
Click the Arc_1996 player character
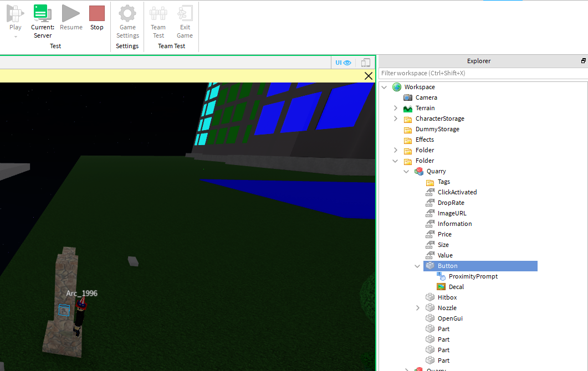pos(79,317)
